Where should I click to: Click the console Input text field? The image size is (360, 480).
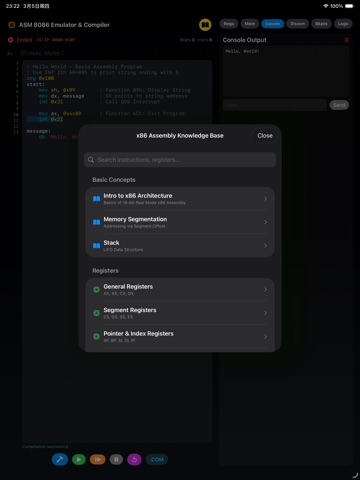tap(275, 105)
